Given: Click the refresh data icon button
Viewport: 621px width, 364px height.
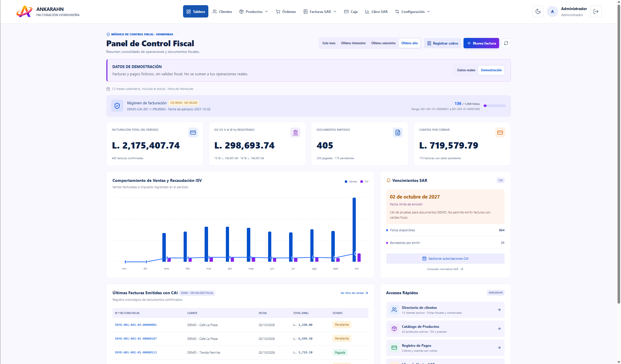Looking at the screenshot, I should click(506, 43).
